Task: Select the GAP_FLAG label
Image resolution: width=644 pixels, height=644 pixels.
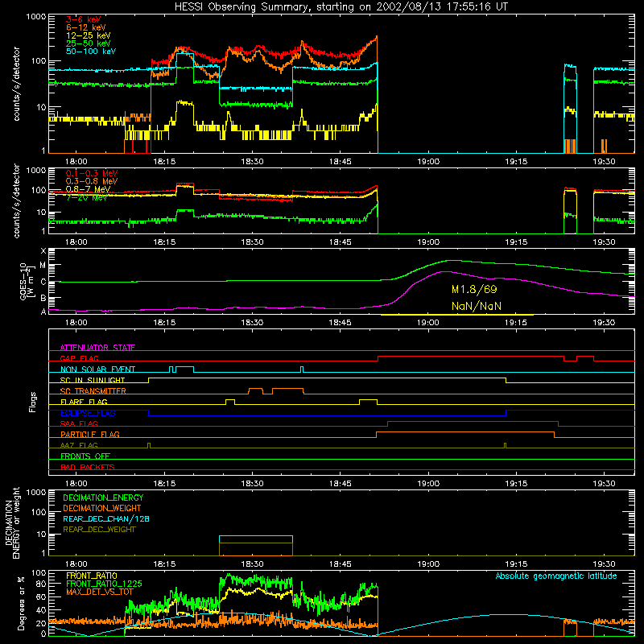Action: 79,358
